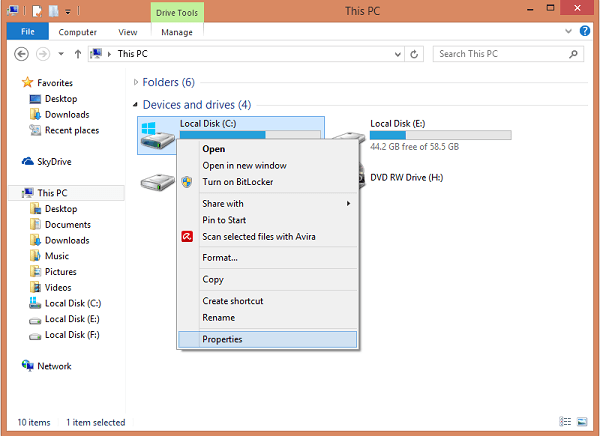Screen dimensions: 600x436
Task: Open the Share with submenu
Action: tap(267, 204)
